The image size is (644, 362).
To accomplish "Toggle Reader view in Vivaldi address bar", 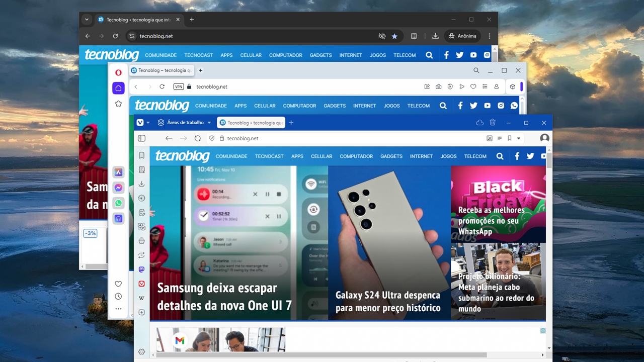I will (x=500, y=138).
